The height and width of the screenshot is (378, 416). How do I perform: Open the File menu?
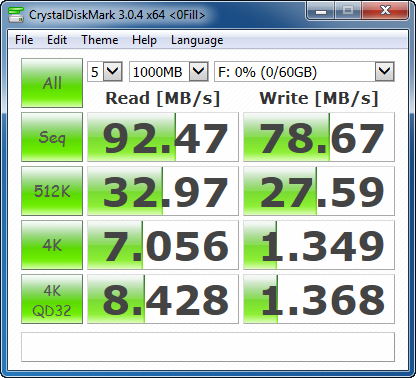pos(24,40)
